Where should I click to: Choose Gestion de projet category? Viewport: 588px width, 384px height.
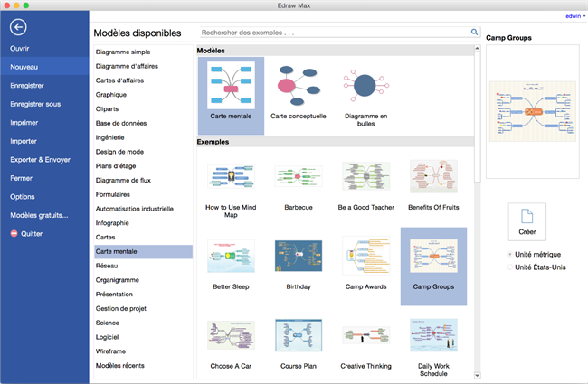click(x=120, y=308)
